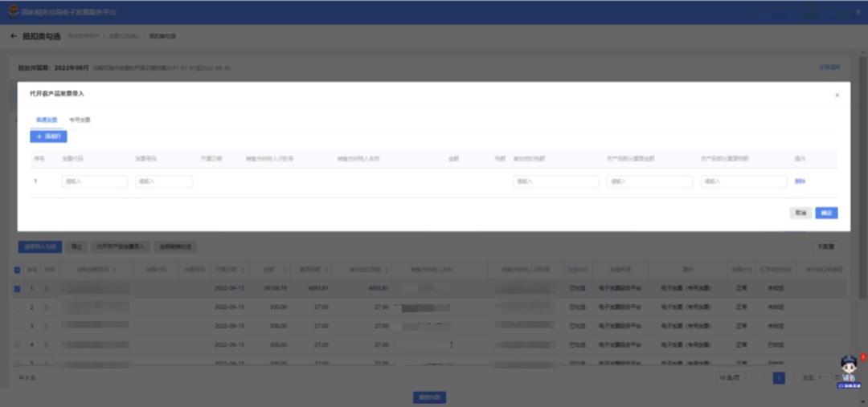
Task: Click the 删除 link in row 1
Action: [800, 181]
